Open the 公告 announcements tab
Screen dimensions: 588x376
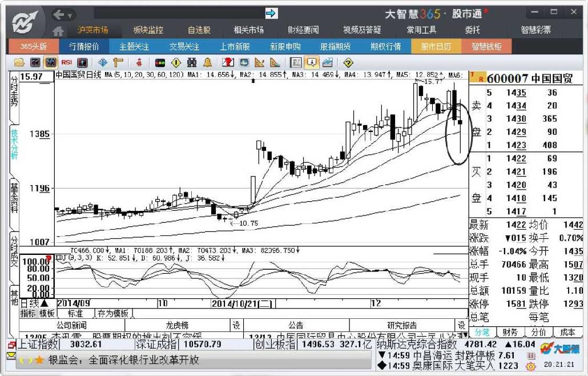click(x=296, y=325)
